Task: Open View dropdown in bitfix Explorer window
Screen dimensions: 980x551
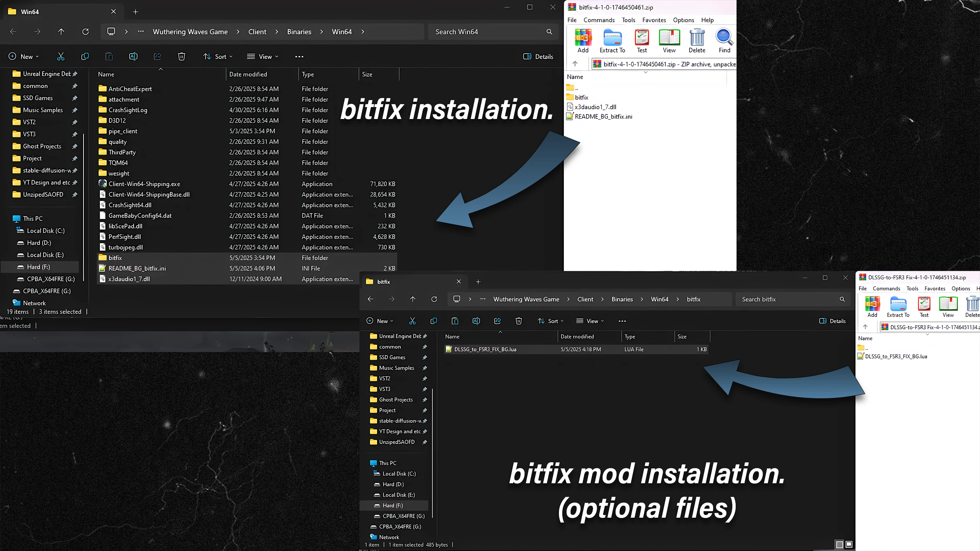Action: 590,321
